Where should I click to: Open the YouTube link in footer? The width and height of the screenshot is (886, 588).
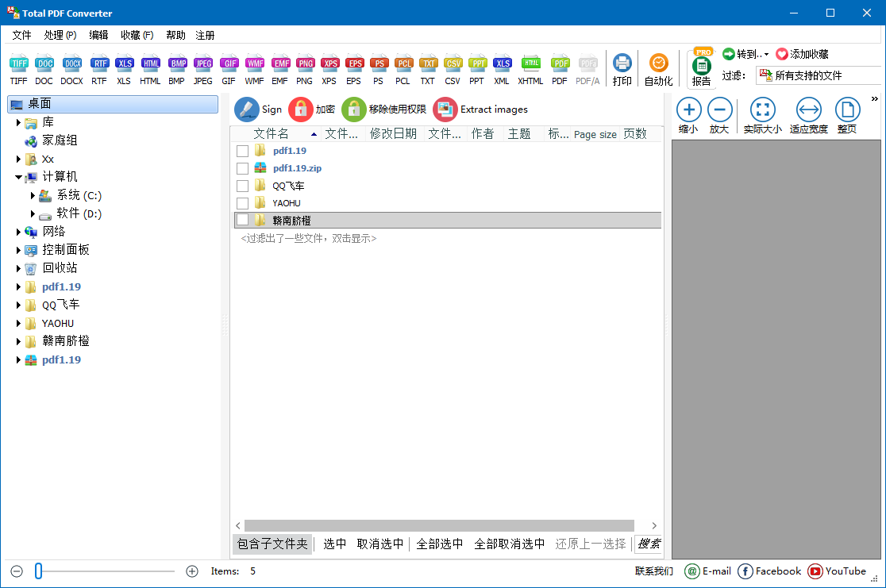[x=837, y=571]
